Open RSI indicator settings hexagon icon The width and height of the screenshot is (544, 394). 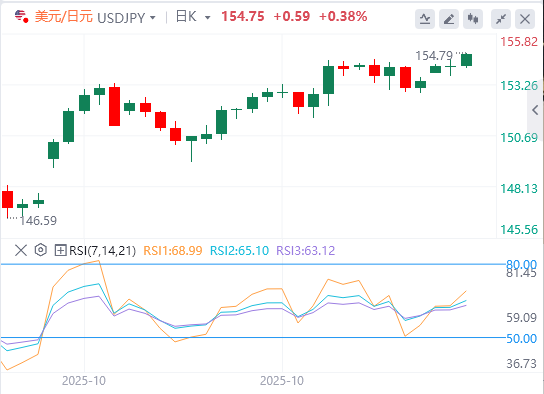pyautogui.click(x=41, y=250)
